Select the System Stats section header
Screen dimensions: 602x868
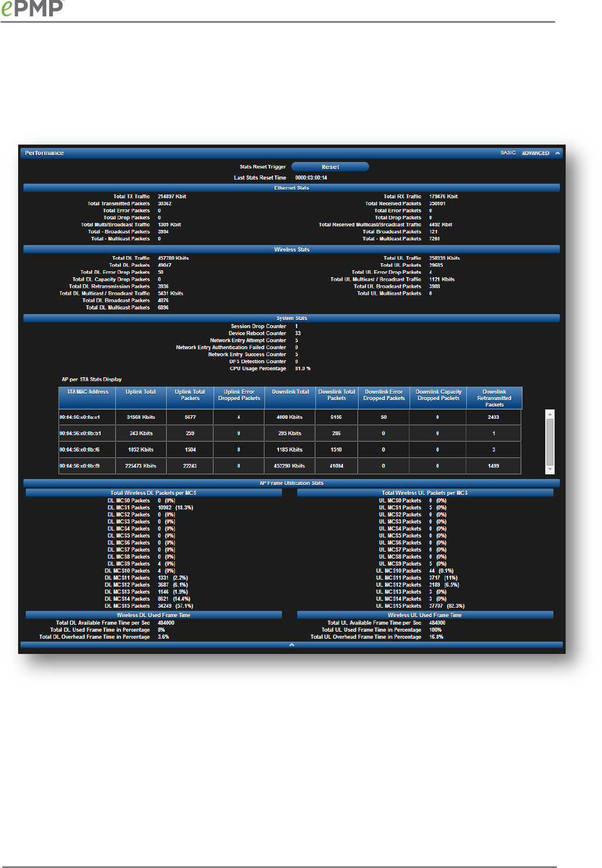(291, 318)
